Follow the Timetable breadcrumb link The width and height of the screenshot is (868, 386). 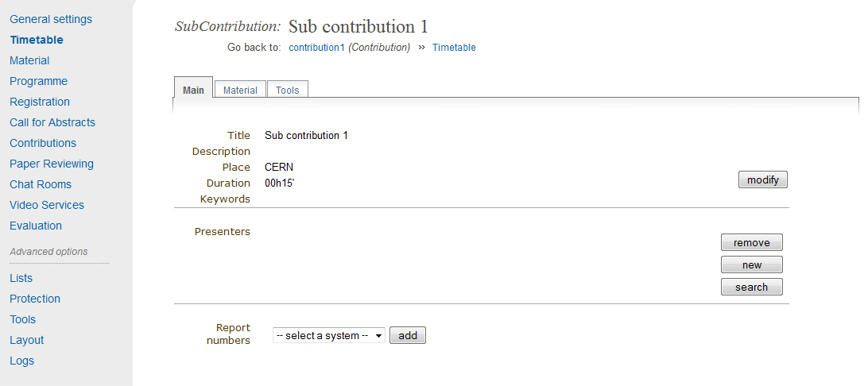[x=454, y=48]
